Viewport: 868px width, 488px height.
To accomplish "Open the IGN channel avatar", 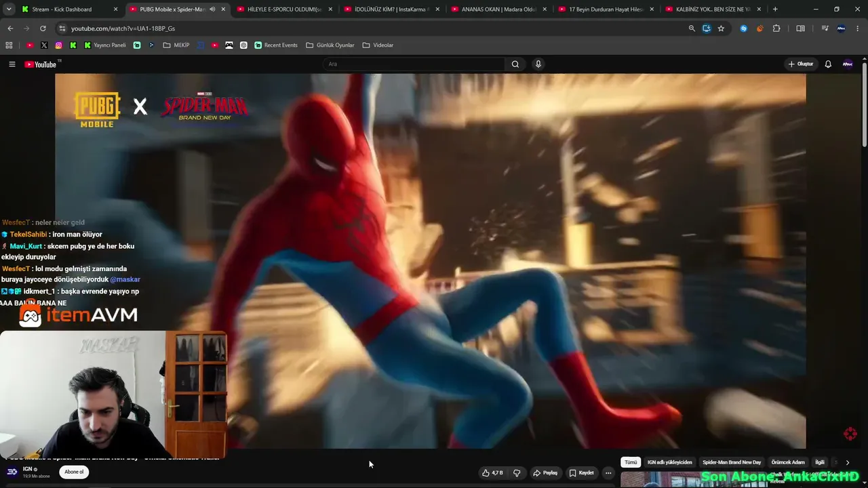I will click(12, 472).
